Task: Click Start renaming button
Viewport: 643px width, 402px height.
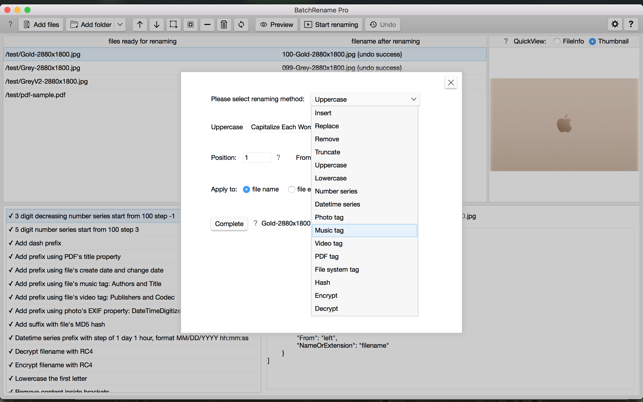Action: (x=331, y=25)
